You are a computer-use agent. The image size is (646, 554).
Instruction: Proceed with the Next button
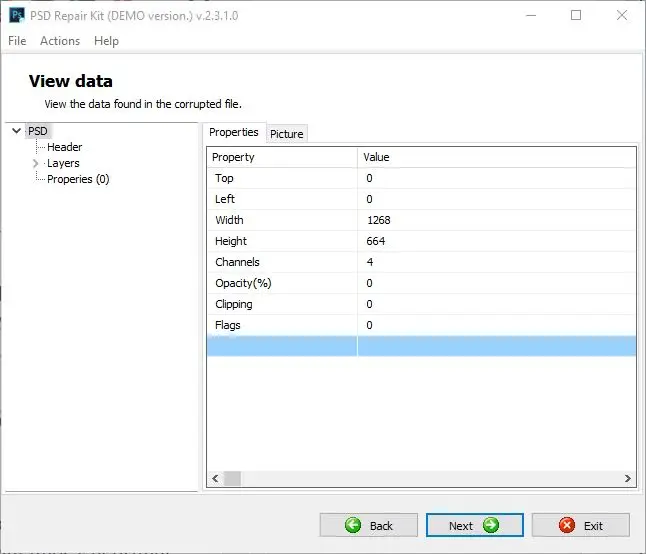coord(475,525)
